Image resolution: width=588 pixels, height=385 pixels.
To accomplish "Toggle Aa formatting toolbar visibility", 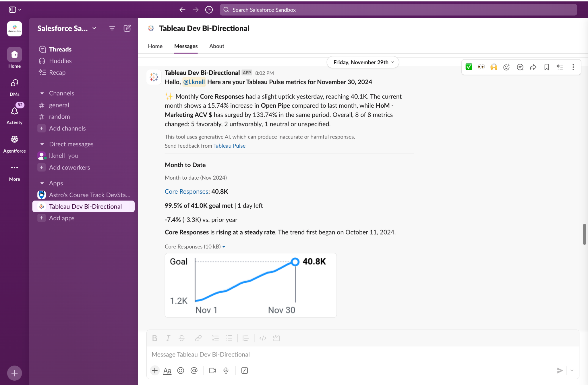I will pos(167,371).
